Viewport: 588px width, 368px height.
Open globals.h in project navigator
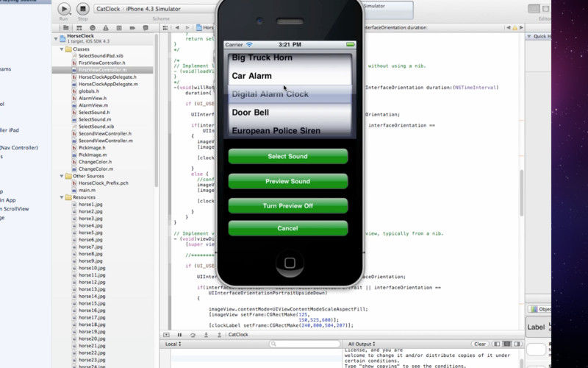tap(88, 91)
